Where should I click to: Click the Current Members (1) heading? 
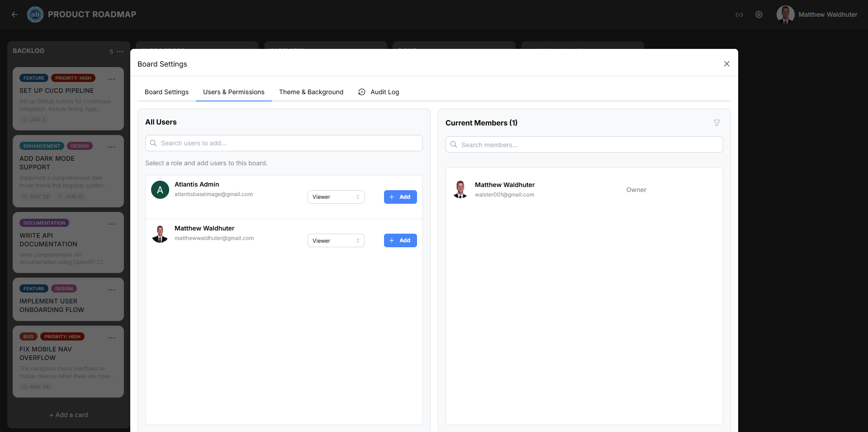point(481,123)
